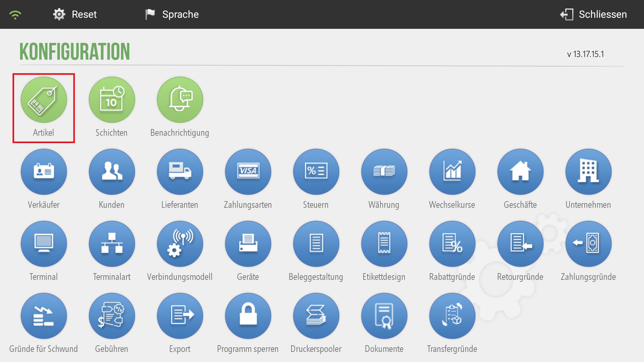
Task: Open the Währung banknotes icon
Action: coord(384,172)
